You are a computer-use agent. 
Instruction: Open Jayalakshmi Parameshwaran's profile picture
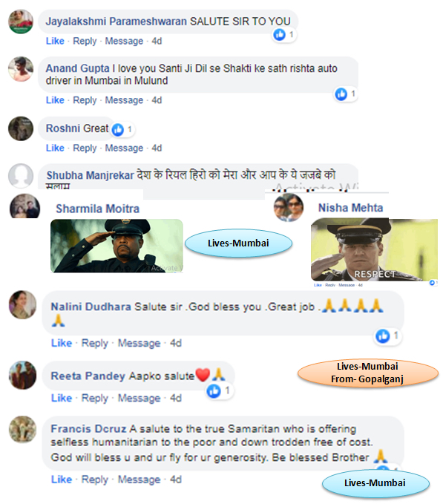[x=21, y=22]
